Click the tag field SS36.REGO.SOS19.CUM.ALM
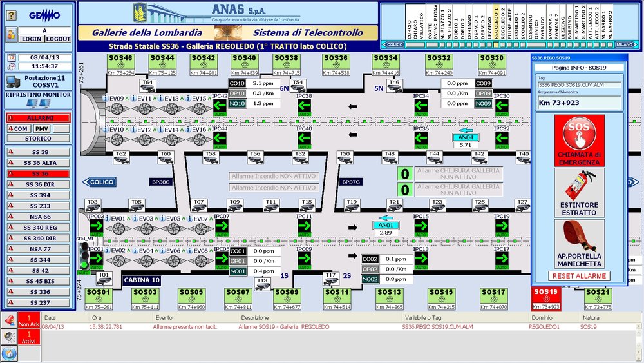 tap(579, 84)
